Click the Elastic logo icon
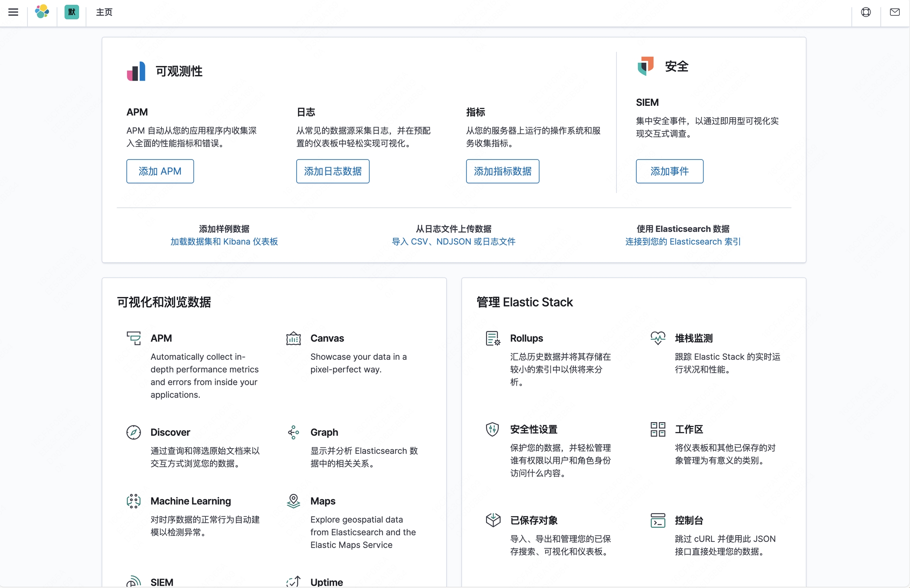 pos(42,12)
